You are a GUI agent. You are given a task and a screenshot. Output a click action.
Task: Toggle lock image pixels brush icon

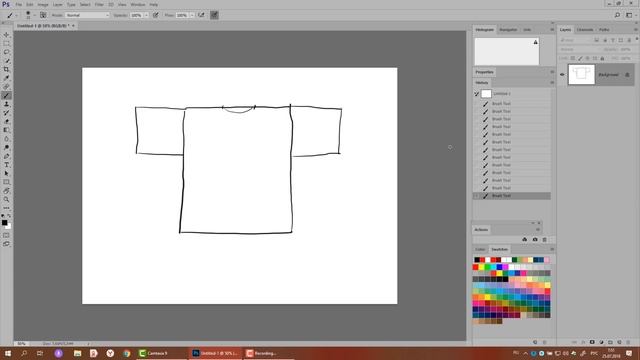click(580, 58)
